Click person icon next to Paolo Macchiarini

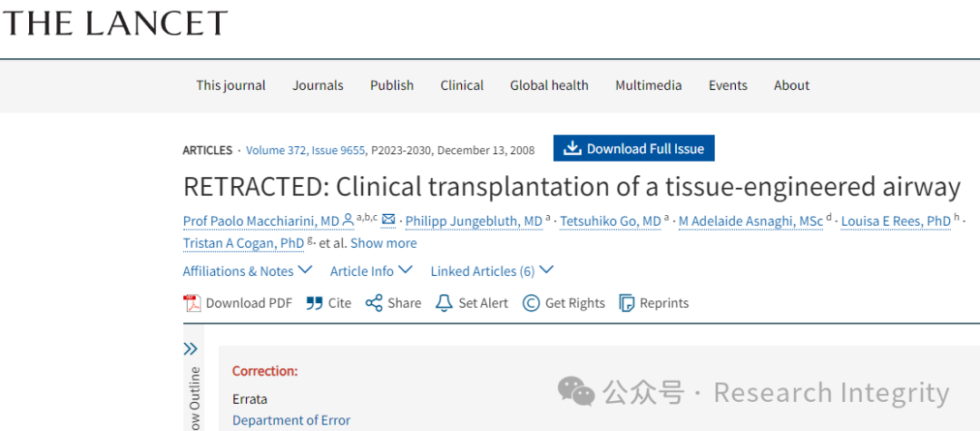click(348, 220)
